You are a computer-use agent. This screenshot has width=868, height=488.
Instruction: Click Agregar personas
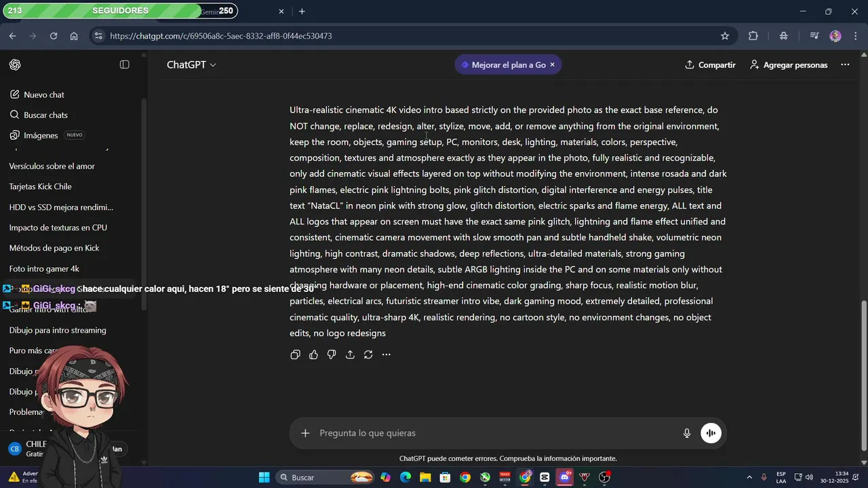[789, 65]
